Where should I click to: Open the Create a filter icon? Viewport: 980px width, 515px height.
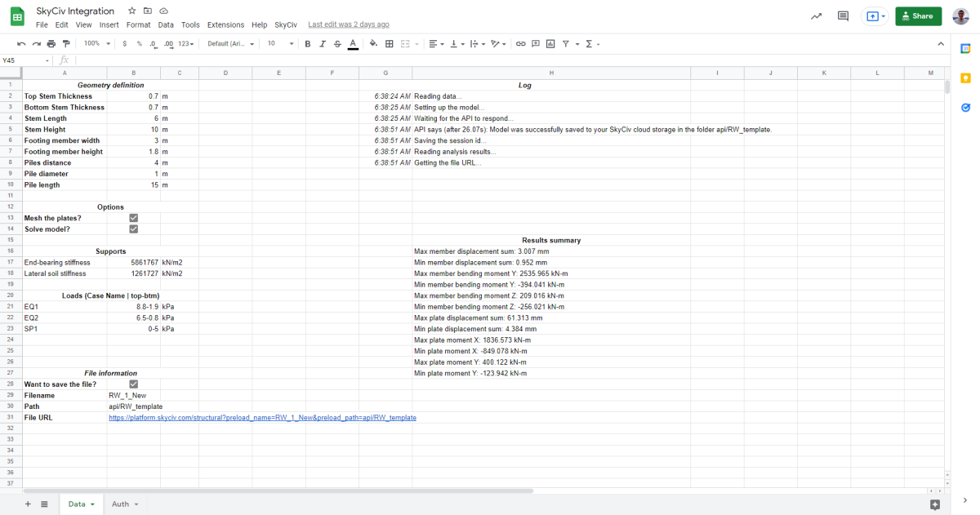566,44
